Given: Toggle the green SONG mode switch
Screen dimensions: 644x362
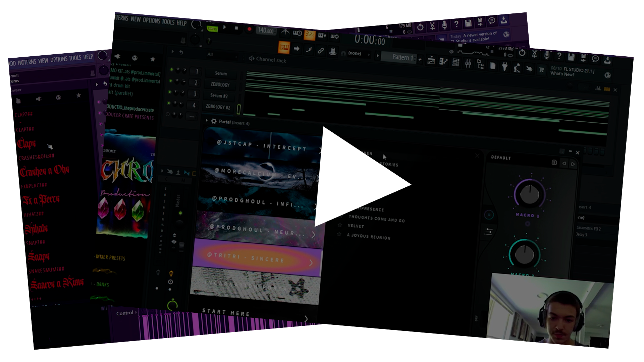Looking at the screenshot, I should click(x=212, y=29).
